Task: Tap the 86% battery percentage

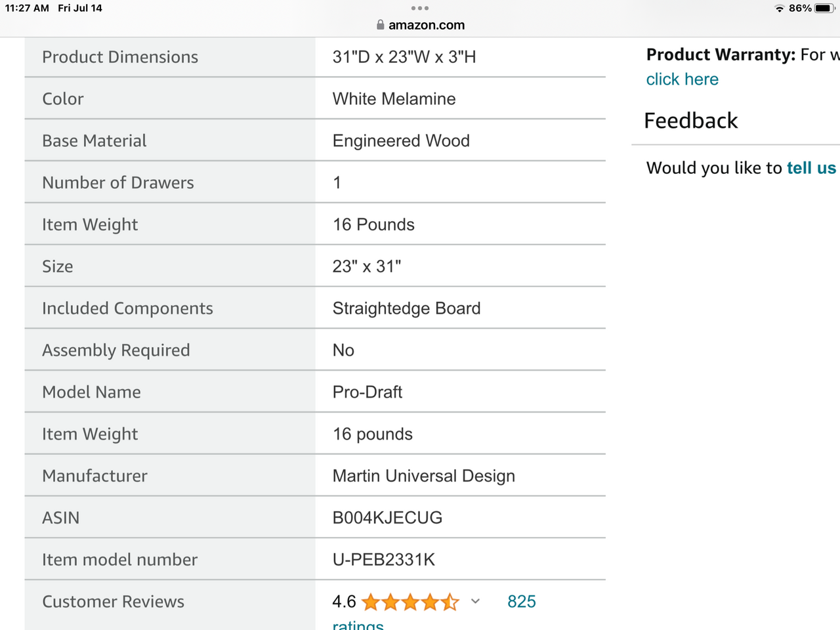Action: pyautogui.click(x=800, y=9)
